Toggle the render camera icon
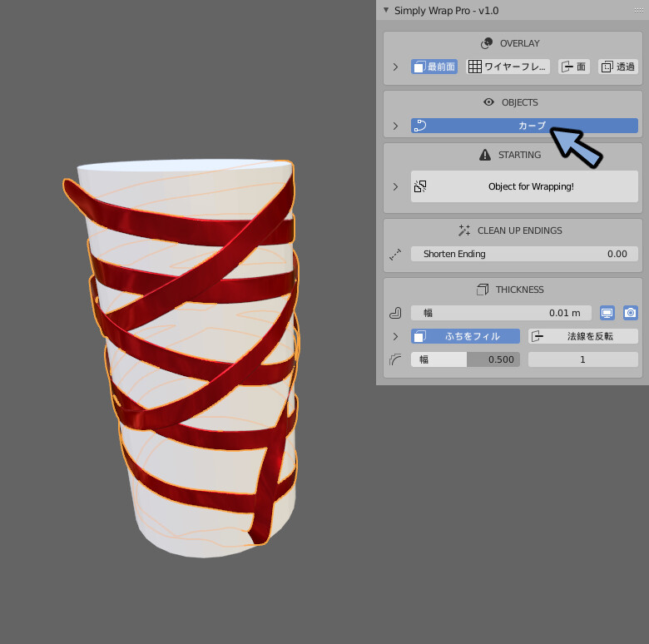Image resolution: width=649 pixels, height=644 pixels. (x=631, y=313)
